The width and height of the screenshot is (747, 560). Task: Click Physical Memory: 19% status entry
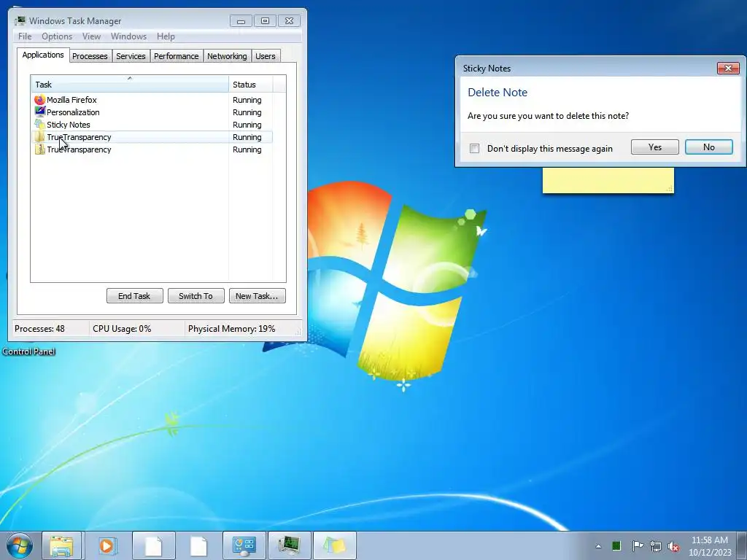tap(231, 329)
